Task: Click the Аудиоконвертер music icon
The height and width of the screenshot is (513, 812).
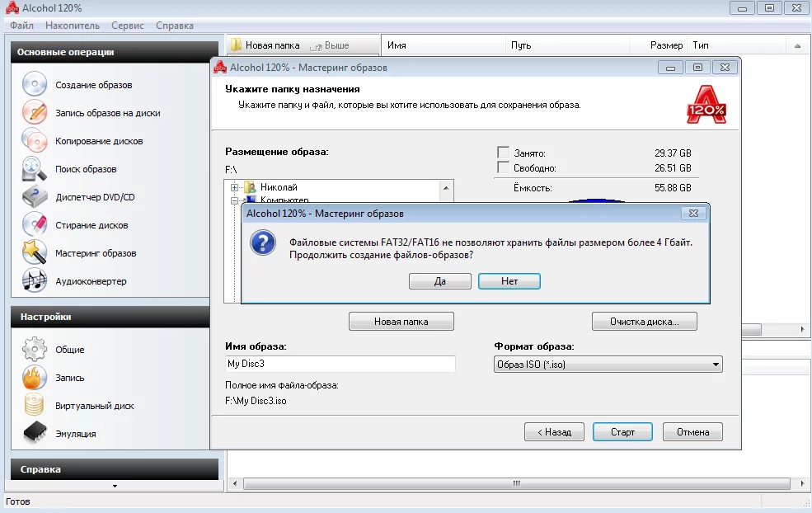Action: pyautogui.click(x=35, y=280)
